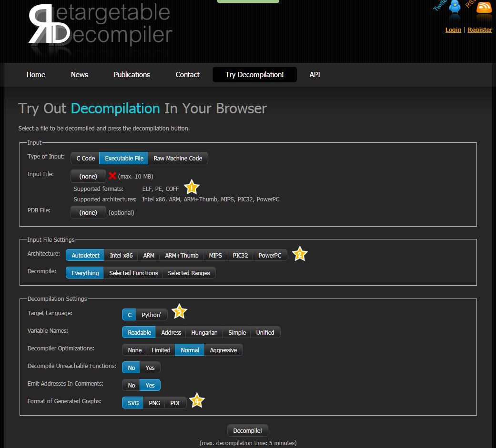Screen dimensions: 496x448
Task: Set target language to Python'
Action: (152, 315)
